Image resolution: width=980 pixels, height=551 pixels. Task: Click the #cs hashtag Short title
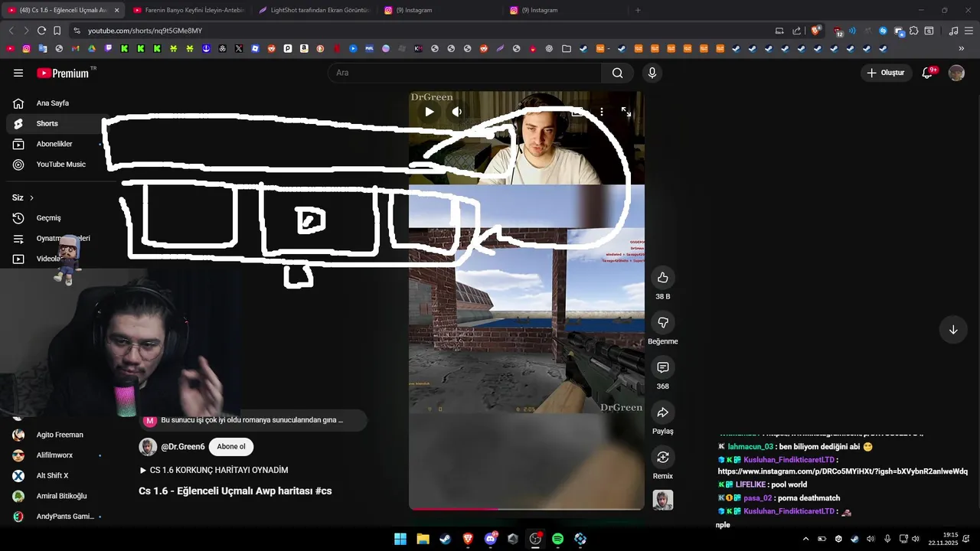235,491
